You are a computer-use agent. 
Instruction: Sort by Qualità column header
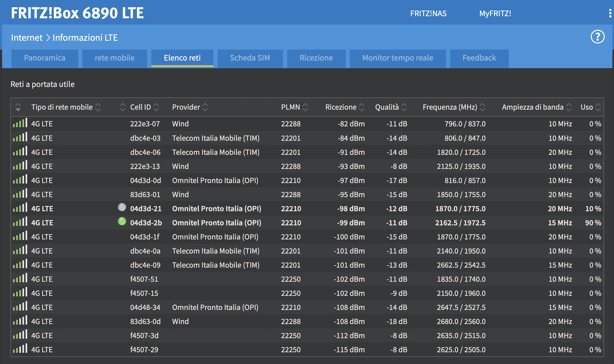pos(387,107)
